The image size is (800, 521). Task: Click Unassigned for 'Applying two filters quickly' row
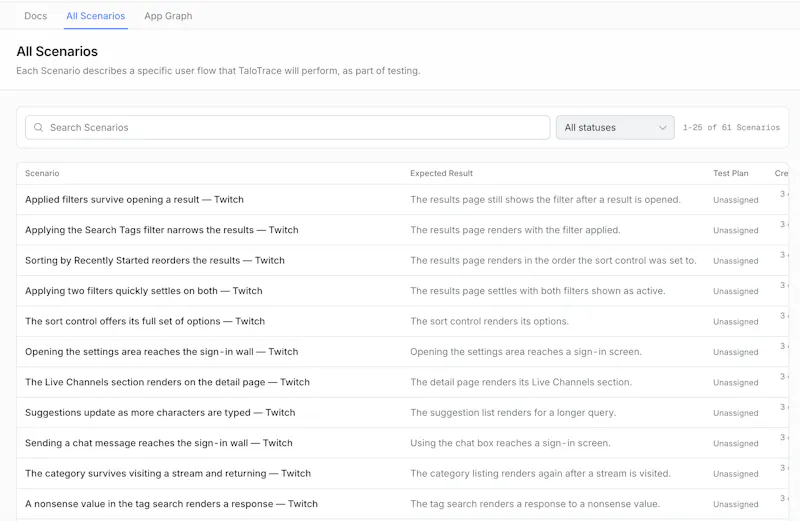coord(736,291)
